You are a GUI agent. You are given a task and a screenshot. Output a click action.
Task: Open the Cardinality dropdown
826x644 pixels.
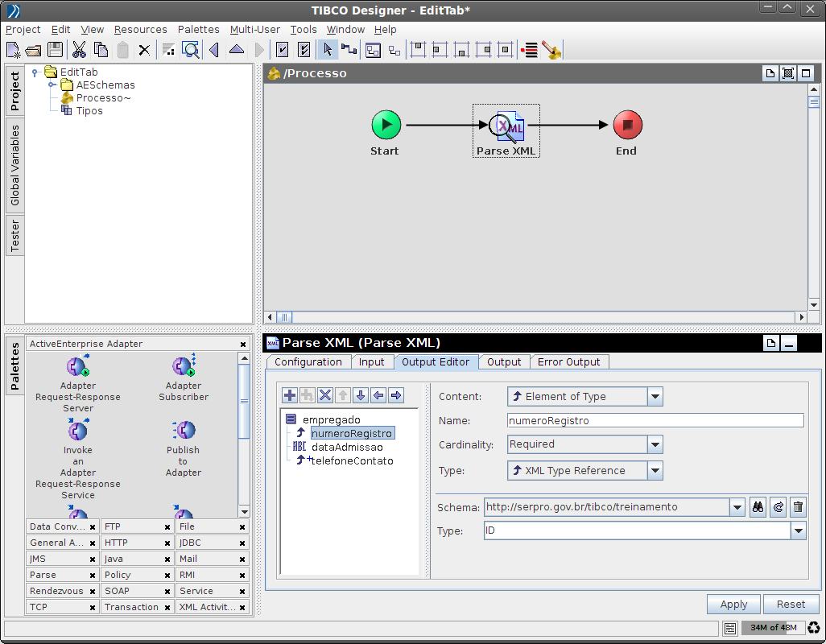coord(655,444)
